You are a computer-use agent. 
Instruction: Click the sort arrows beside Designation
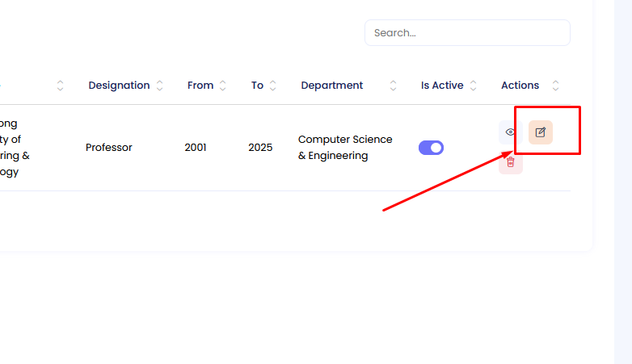coord(159,86)
